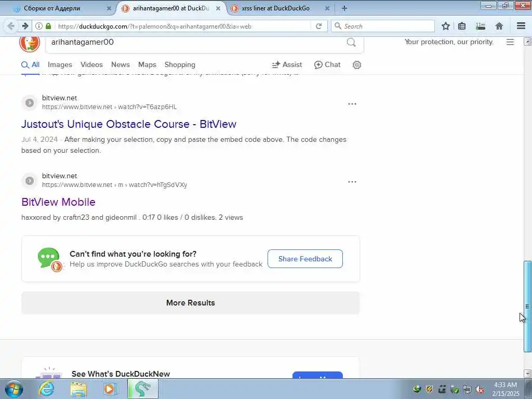Click the bitview.net m watch?v=hTgSdVXy URL
Screen dimensions: 532x399
click(x=115, y=185)
